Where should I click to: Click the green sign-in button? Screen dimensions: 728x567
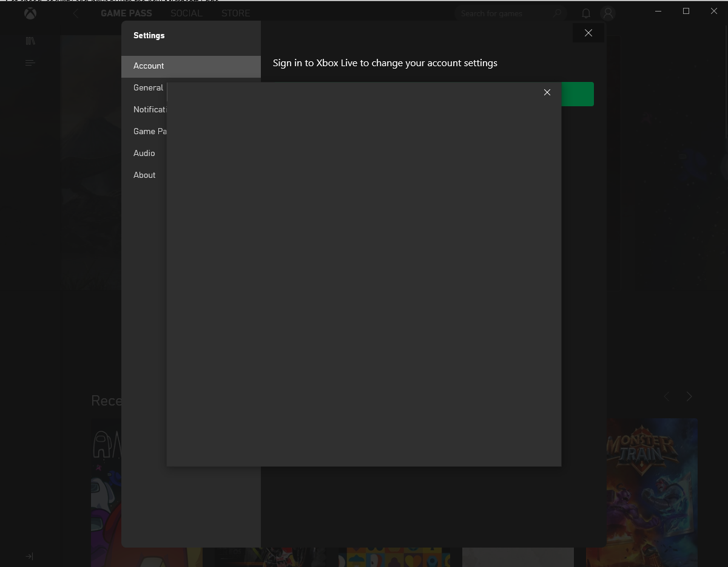(x=578, y=94)
